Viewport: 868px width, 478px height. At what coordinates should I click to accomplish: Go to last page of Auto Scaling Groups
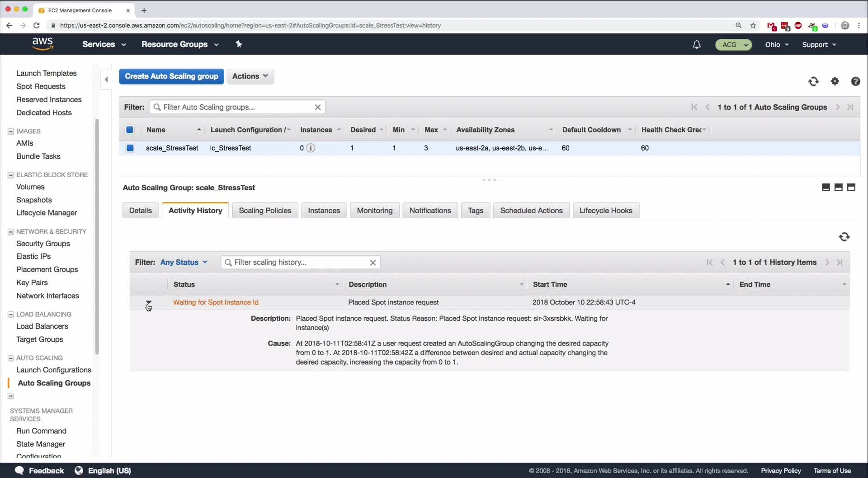pyautogui.click(x=850, y=107)
